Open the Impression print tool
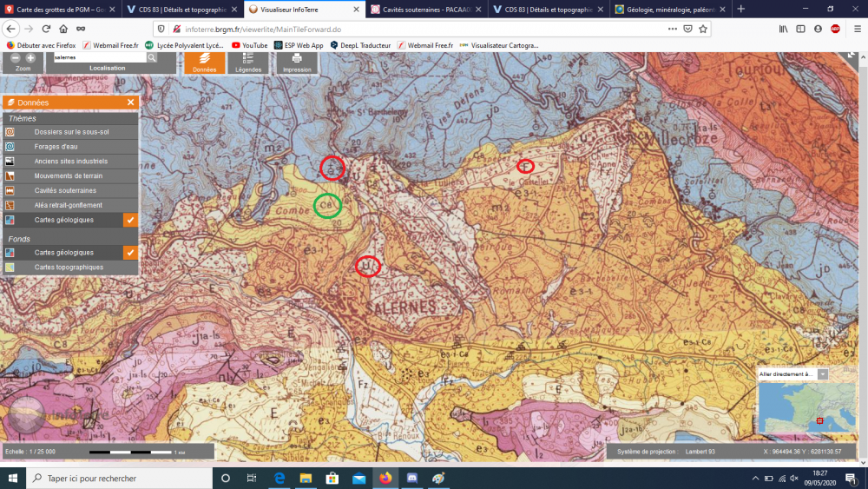This screenshot has height=489, width=868. 297,63
